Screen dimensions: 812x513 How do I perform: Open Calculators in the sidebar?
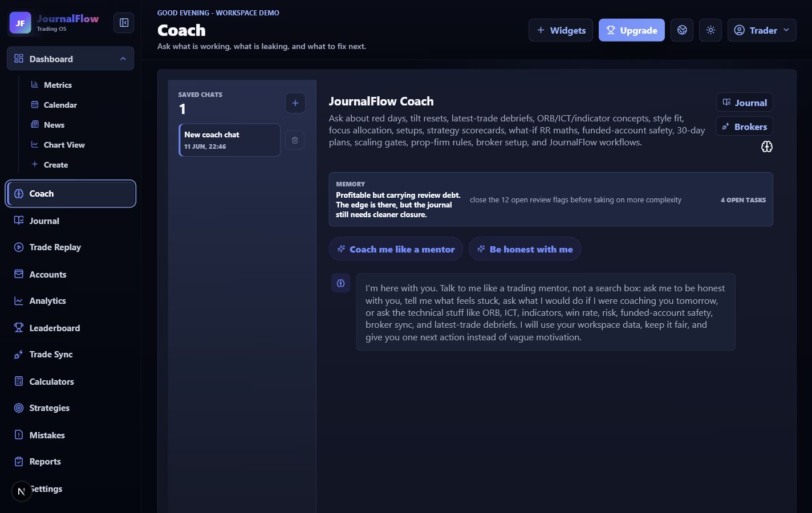(x=71, y=382)
